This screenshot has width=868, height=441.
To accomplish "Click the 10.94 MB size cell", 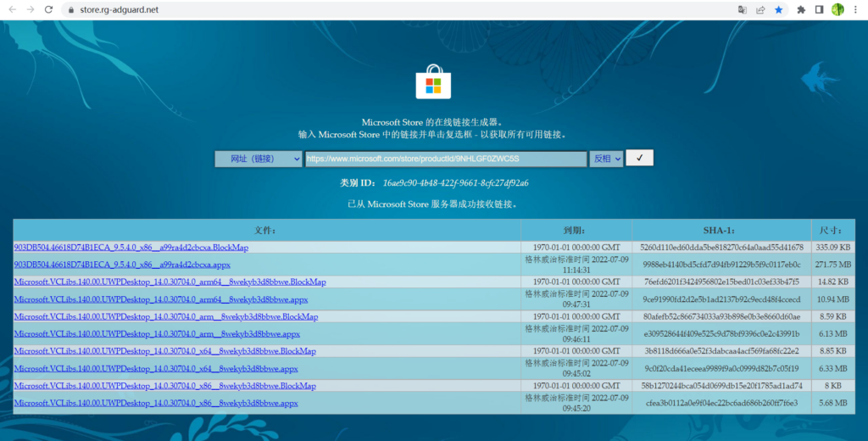I will (833, 299).
